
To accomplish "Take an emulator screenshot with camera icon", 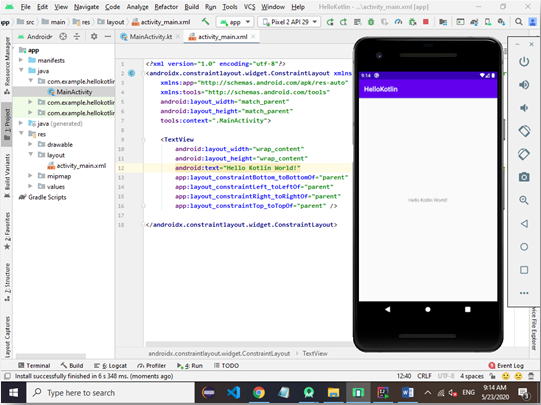I will point(524,177).
